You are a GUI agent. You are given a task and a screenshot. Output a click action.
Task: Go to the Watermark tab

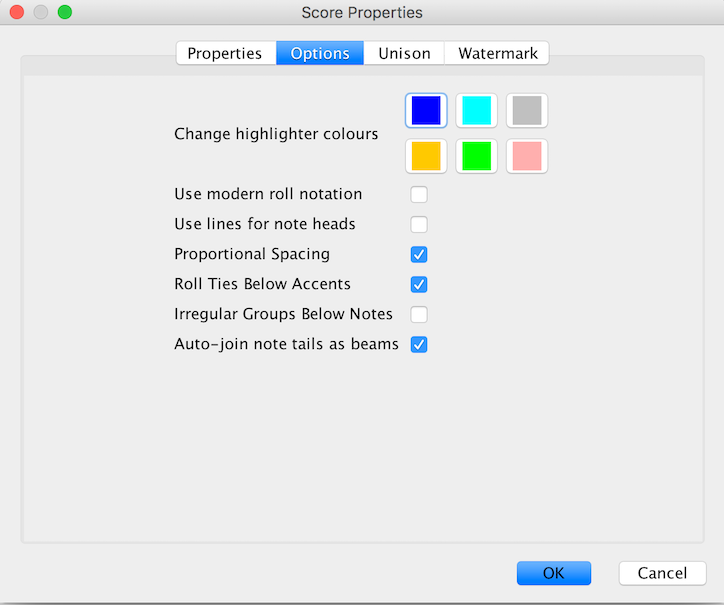497,53
